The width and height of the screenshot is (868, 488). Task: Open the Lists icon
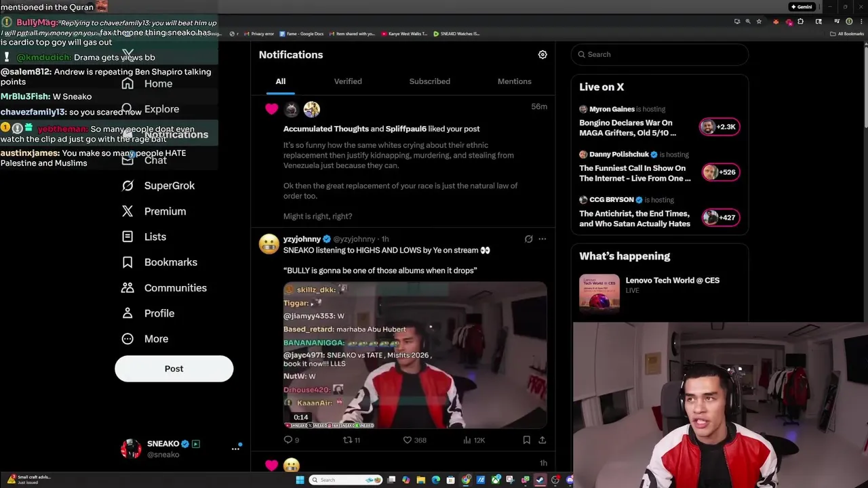click(x=127, y=237)
